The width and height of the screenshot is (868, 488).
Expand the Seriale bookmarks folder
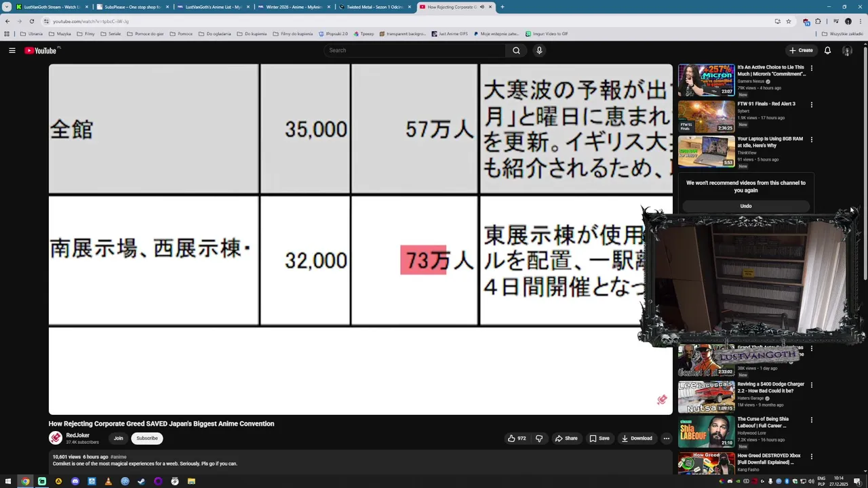tap(111, 33)
